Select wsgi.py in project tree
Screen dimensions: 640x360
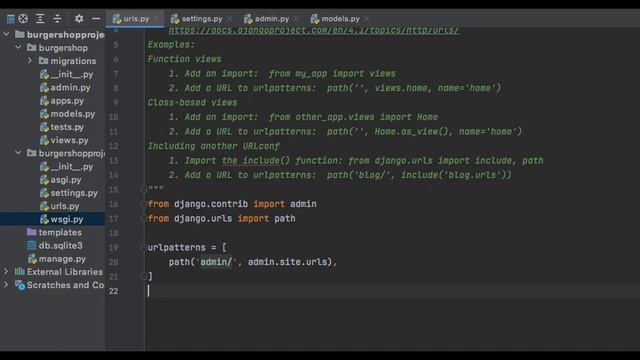point(53,219)
